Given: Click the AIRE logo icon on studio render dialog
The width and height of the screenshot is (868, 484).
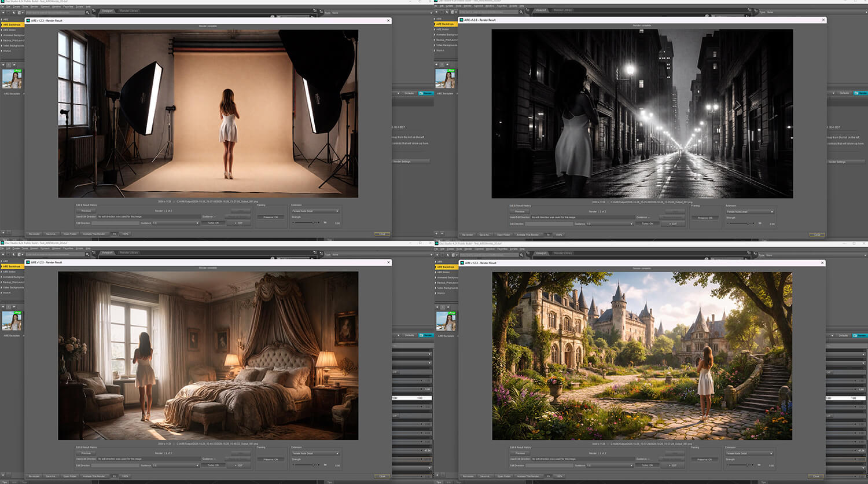Looking at the screenshot, I should [28, 20].
